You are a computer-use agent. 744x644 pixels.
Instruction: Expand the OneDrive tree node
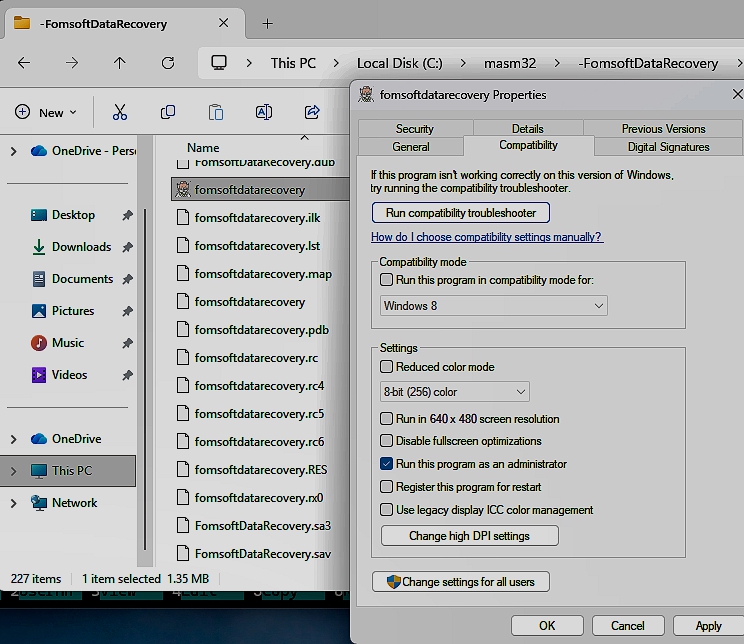pos(13,439)
